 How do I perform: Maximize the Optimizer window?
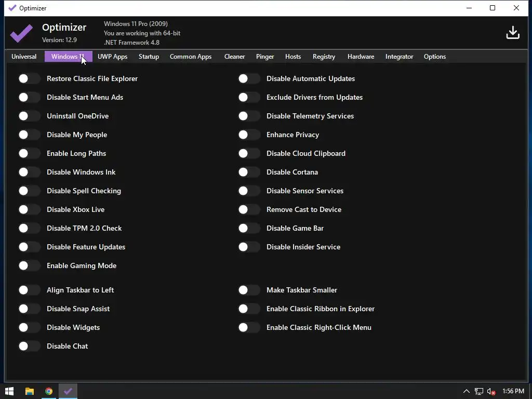(493, 8)
